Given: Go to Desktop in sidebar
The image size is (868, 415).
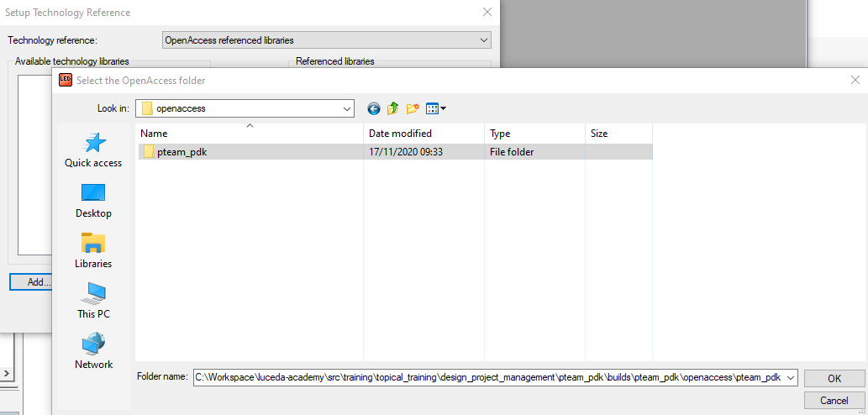Looking at the screenshot, I should (x=93, y=201).
